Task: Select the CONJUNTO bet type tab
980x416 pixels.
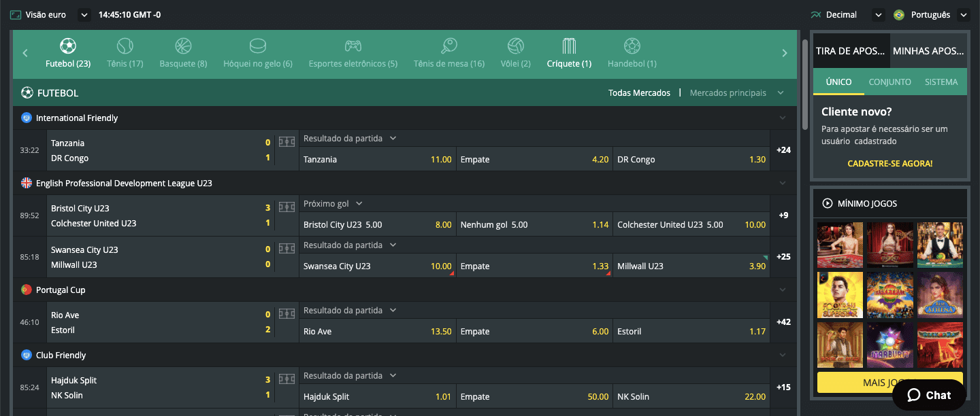Action: tap(889, 82)
